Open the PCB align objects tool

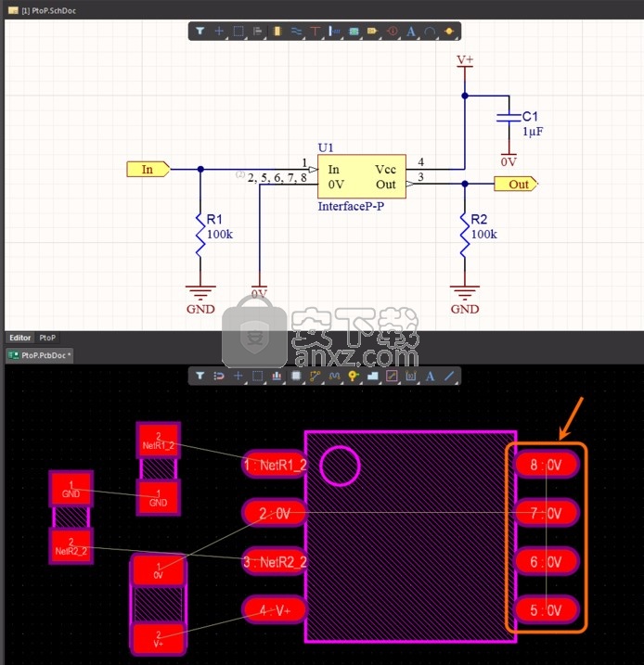[277, 376]
